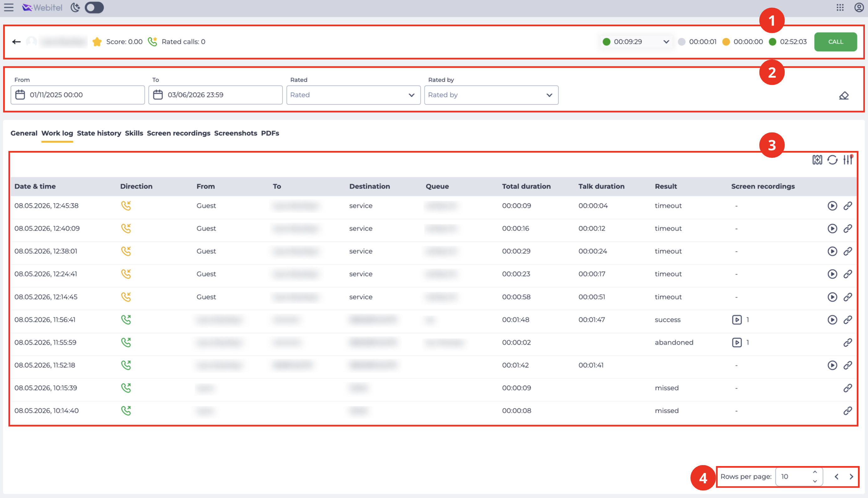Play recording of the 12:40:09 call
The width and height of the screenshot is (868, 498).
(832, 228)
